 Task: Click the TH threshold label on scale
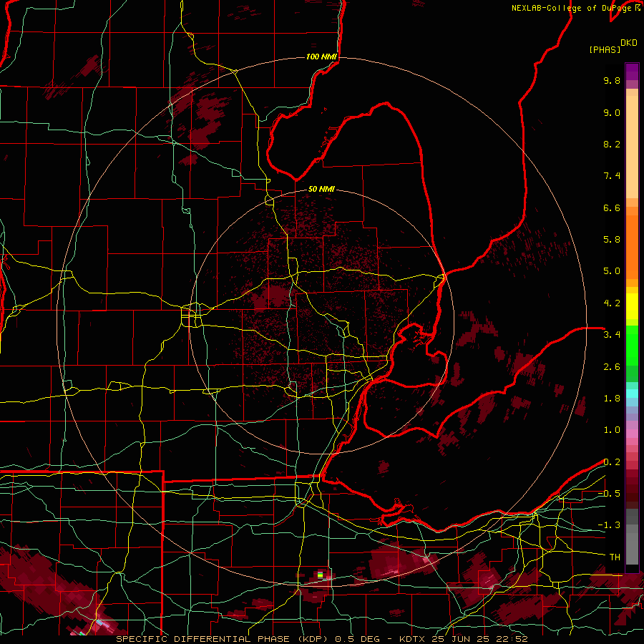pyautogui.click(x=615, y=557)
